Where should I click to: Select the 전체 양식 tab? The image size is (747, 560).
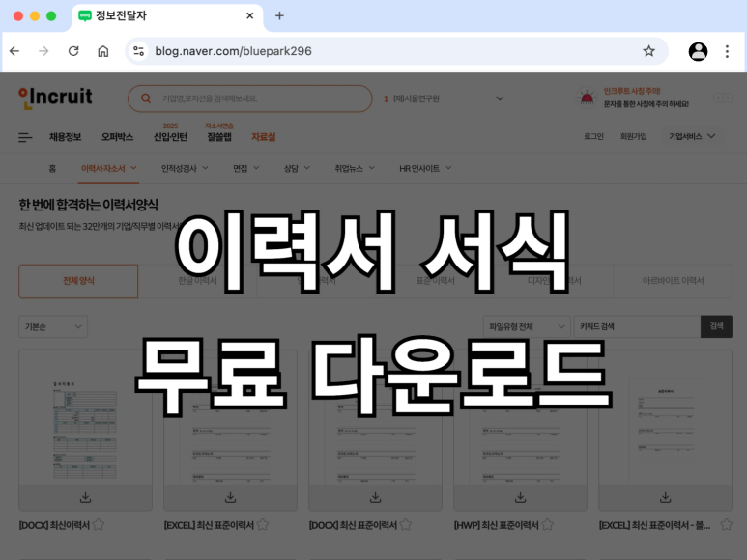point(78,281)
